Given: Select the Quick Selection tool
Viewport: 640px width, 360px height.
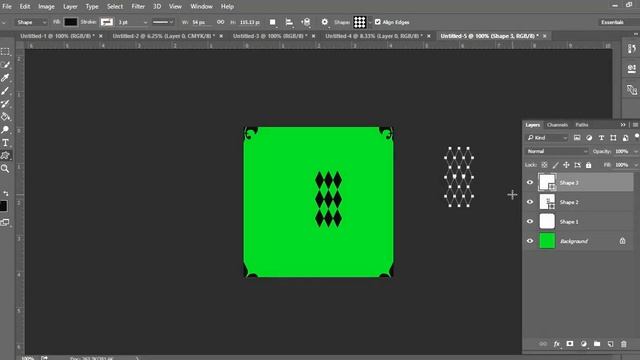Looking at the screenshot, I should pyautogui.click(x=5, y=65).
